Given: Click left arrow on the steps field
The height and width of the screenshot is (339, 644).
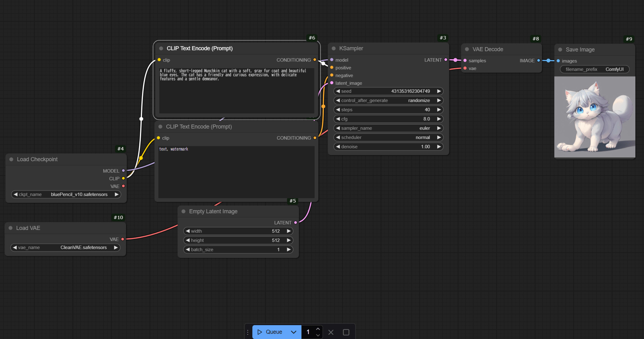Looking at the screenshot, I should click(338, 110).
